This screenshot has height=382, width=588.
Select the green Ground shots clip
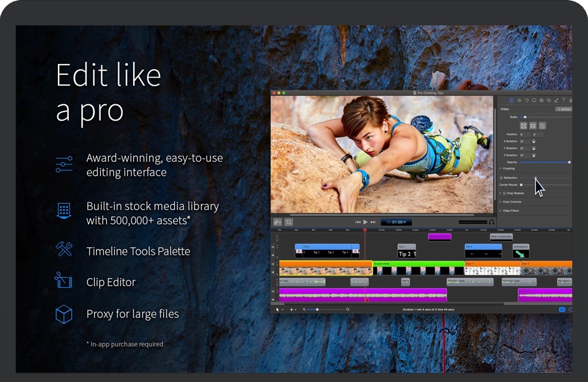point(419,268)
